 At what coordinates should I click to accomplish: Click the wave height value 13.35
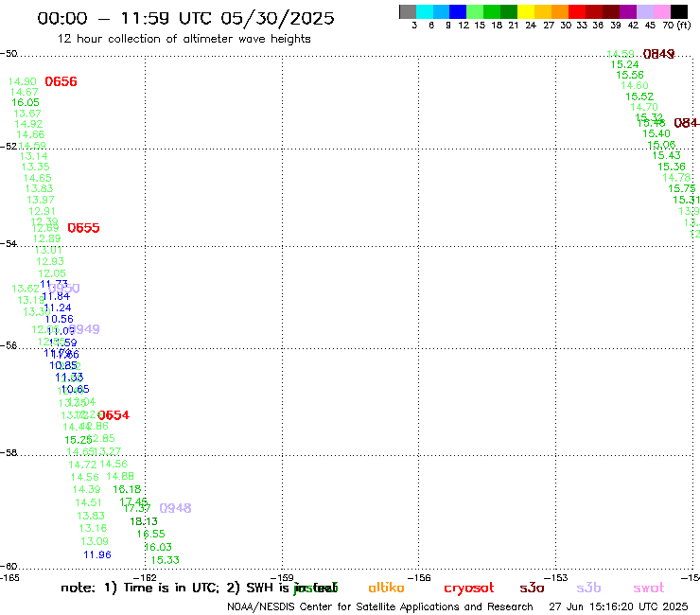pos(36,167)
